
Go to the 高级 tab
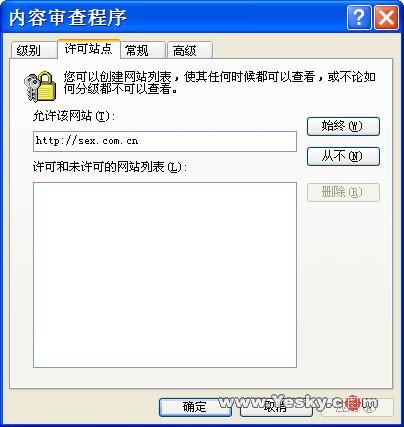tap(189, 50)
